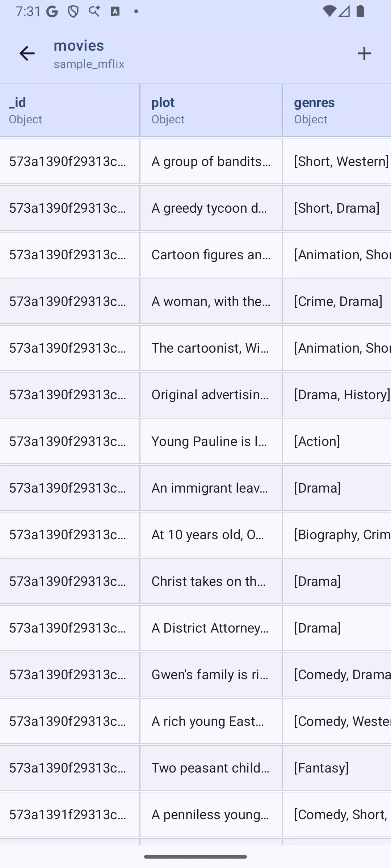This screenshot has width=391, height=868.
Task: Tap the back arrow icon
Action: coord(27,54)
